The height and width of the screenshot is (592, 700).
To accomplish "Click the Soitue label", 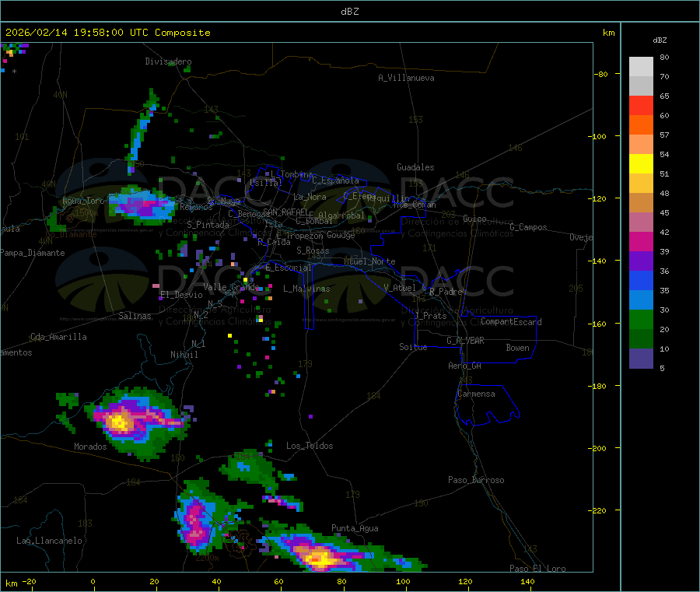I will tap(413, 347).
